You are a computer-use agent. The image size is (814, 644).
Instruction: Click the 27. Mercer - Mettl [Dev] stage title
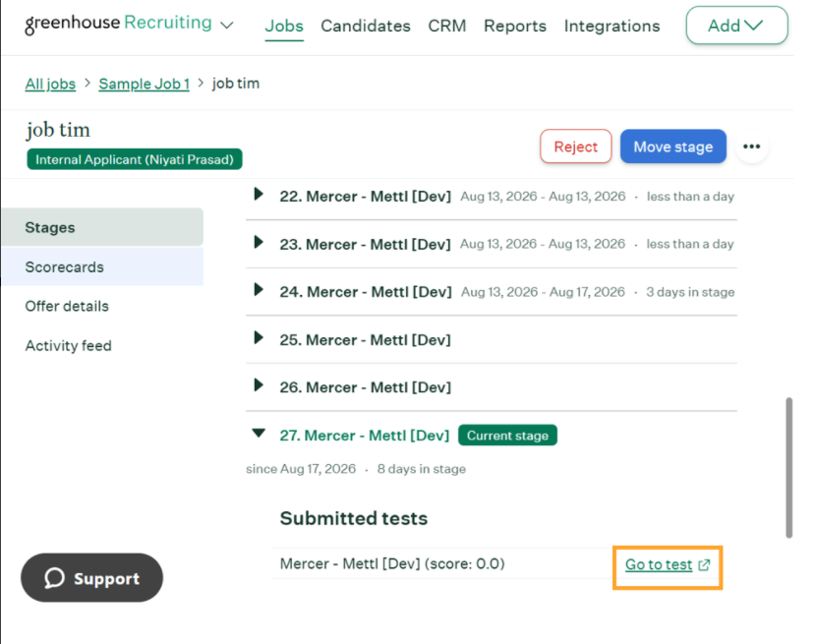pos(365,436)
